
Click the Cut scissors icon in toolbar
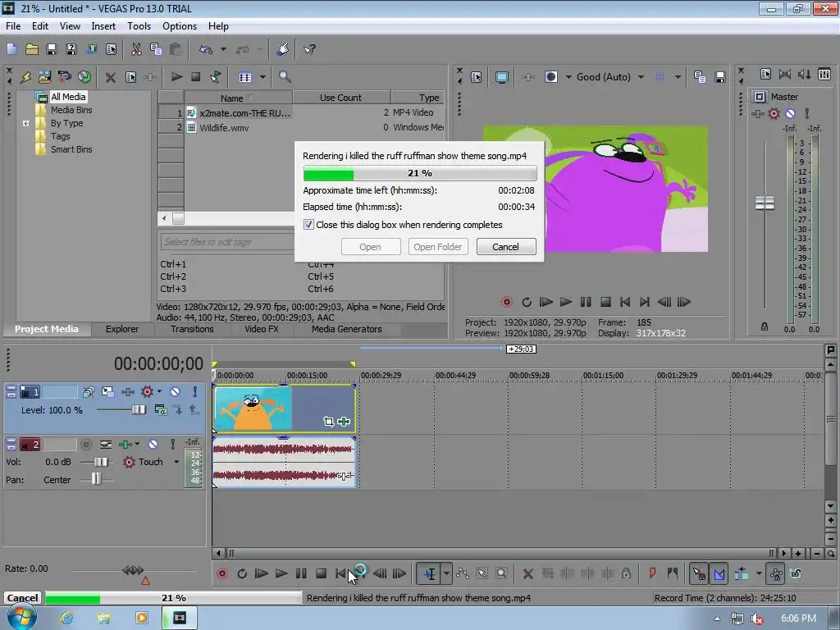pos(136,49)
